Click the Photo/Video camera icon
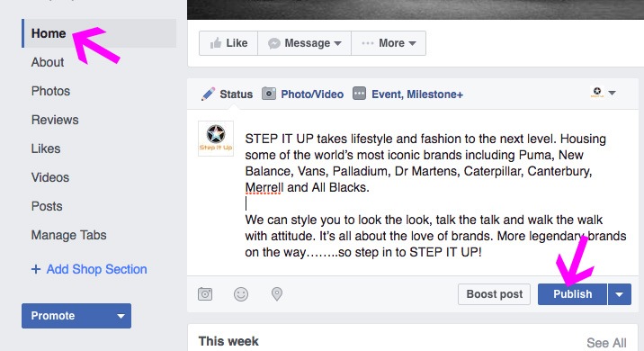 coord(269,94)
